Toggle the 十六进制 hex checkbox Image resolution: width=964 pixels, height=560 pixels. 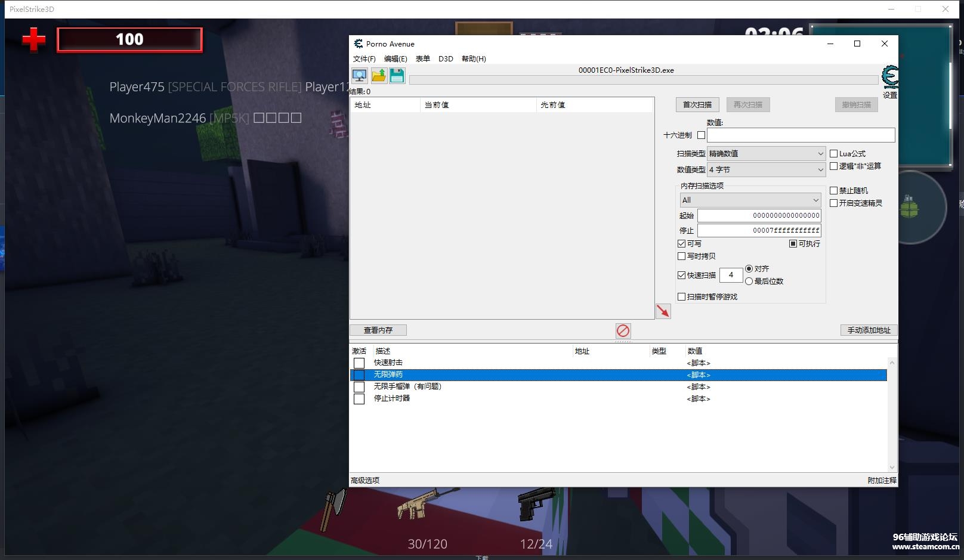coord(701,135)
